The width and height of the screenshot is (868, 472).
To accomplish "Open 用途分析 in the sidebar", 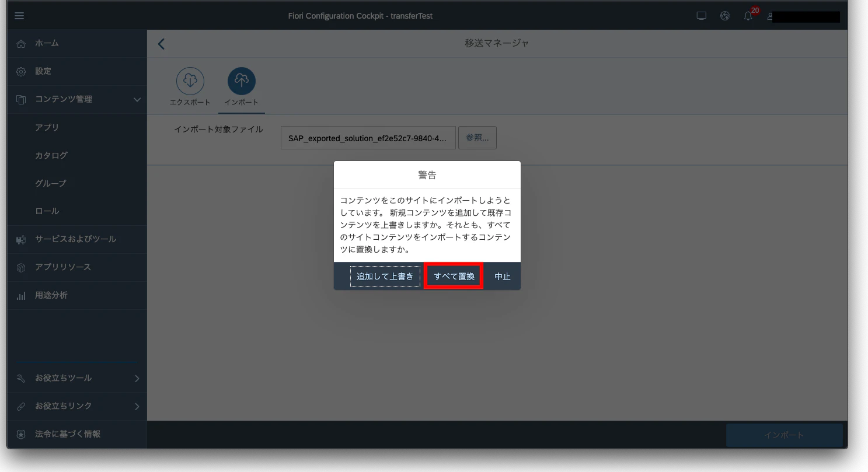I will [x=76, y=295].
